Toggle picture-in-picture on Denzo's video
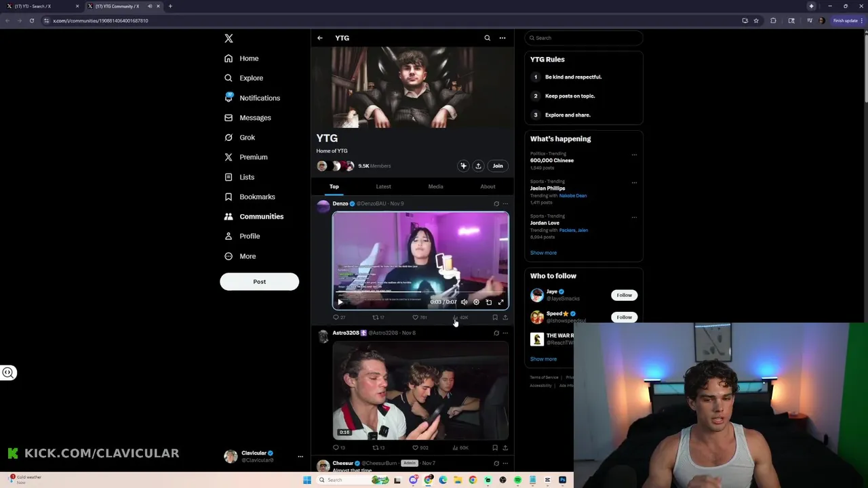 pyautogui.click(x=489, y=302)
